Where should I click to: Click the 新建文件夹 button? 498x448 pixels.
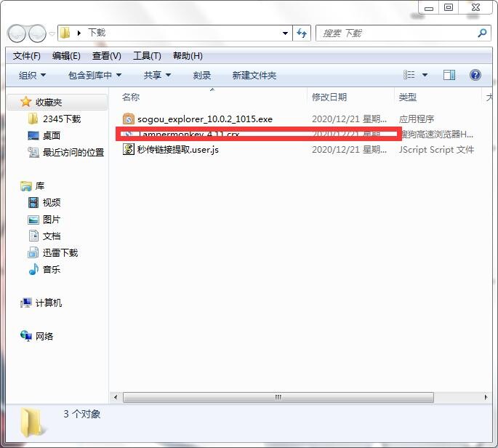click(254, 75)
